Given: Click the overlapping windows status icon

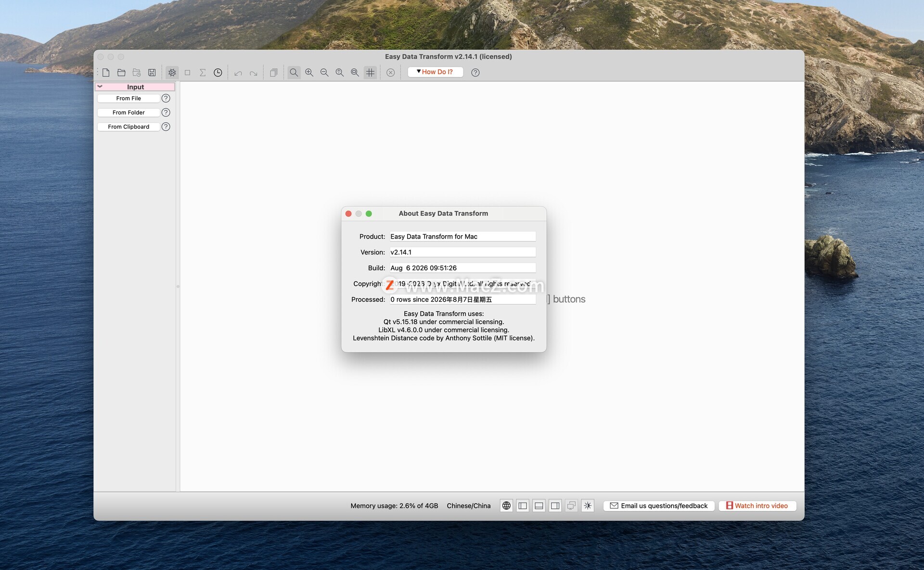Looking at the screenshot, I should (571, 506).
